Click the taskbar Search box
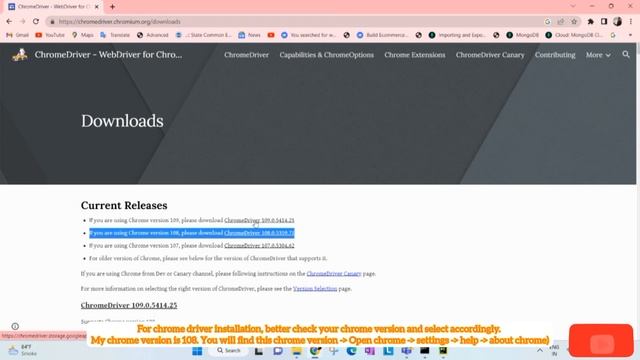 pyautogui.click(x=229, y=351)
